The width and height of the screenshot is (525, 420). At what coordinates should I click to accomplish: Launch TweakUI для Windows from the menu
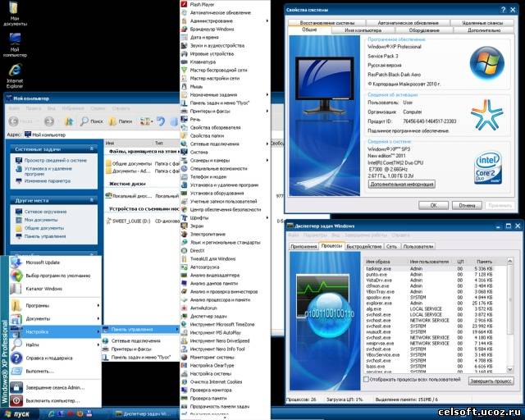click(212, 259)
